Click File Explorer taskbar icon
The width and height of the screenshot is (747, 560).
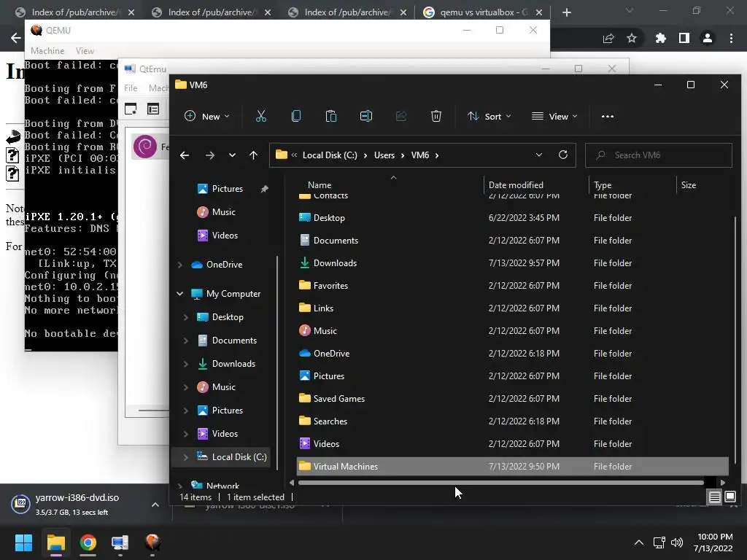click(55, 542)
